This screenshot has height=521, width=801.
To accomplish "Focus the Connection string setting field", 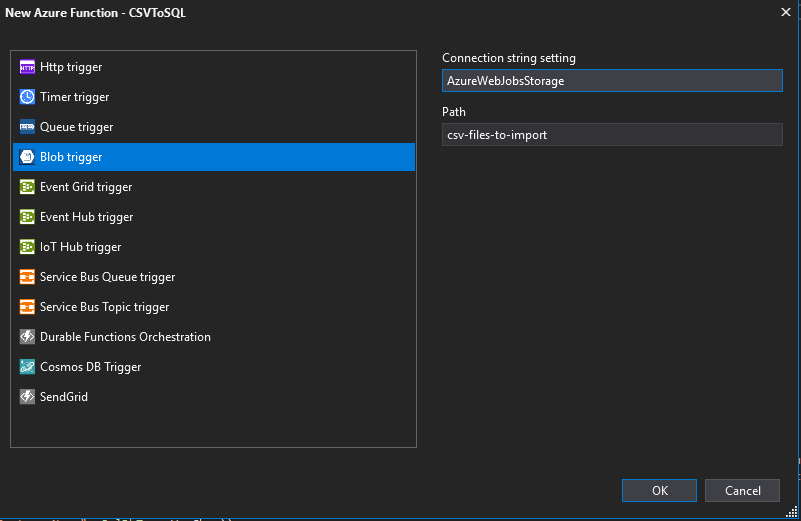I will click(x=612, y=81).
